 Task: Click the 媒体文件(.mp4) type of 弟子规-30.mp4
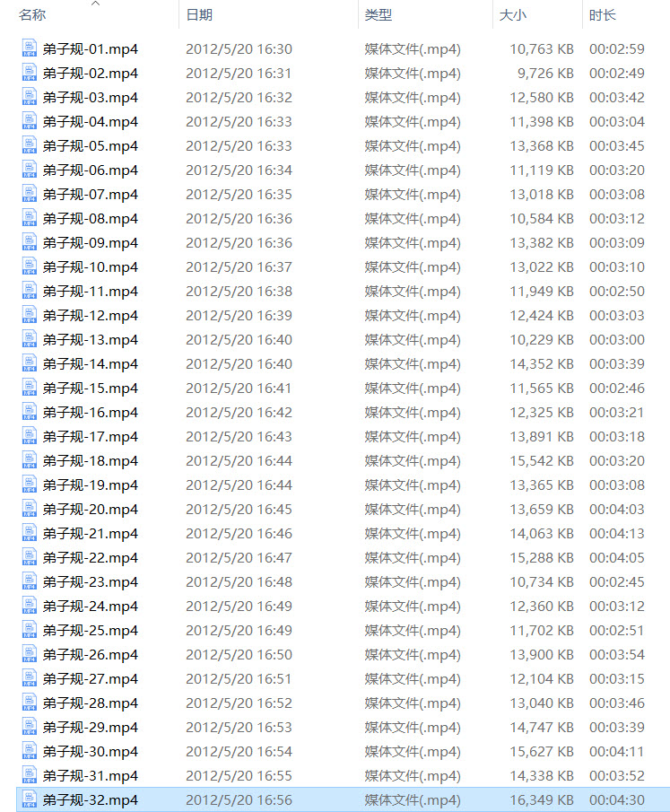point(412,751)
